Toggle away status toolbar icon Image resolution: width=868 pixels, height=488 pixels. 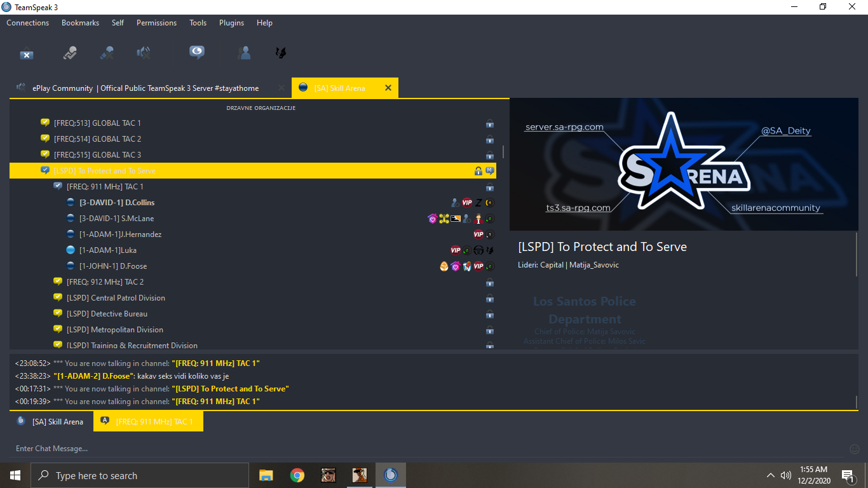click(x=70, y=53)
